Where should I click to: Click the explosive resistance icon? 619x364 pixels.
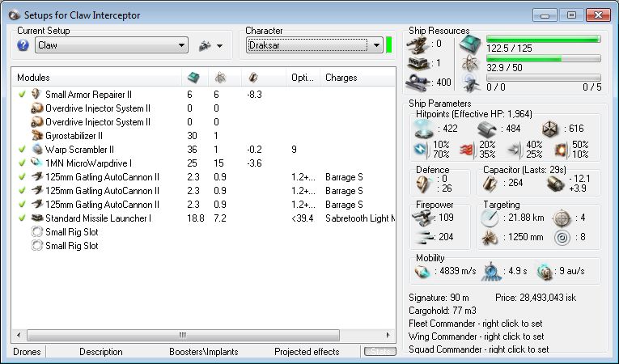560,150
